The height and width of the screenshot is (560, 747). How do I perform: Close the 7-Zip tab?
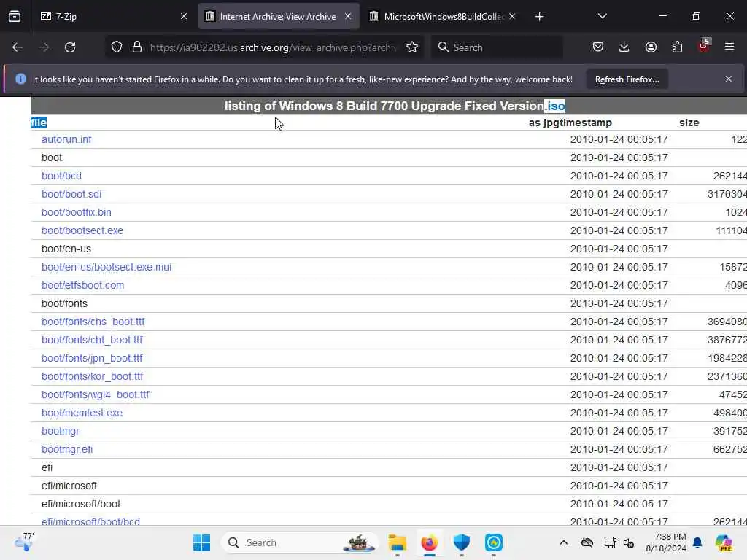[184, 16]
